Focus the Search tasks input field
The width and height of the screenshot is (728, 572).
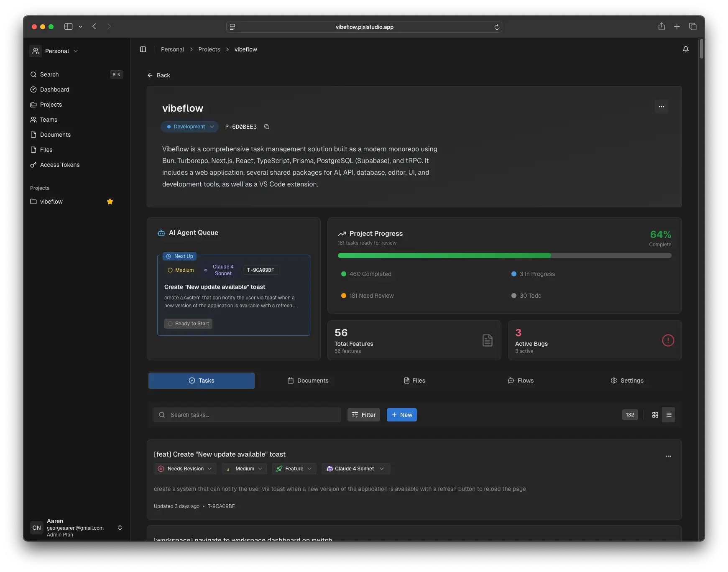coord(247,415)
